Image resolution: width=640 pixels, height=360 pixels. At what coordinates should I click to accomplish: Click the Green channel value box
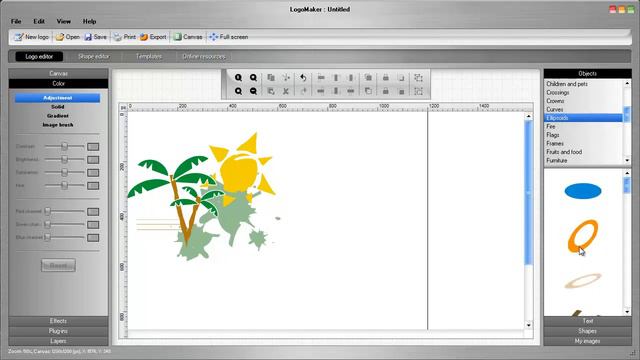coord(93,224)
